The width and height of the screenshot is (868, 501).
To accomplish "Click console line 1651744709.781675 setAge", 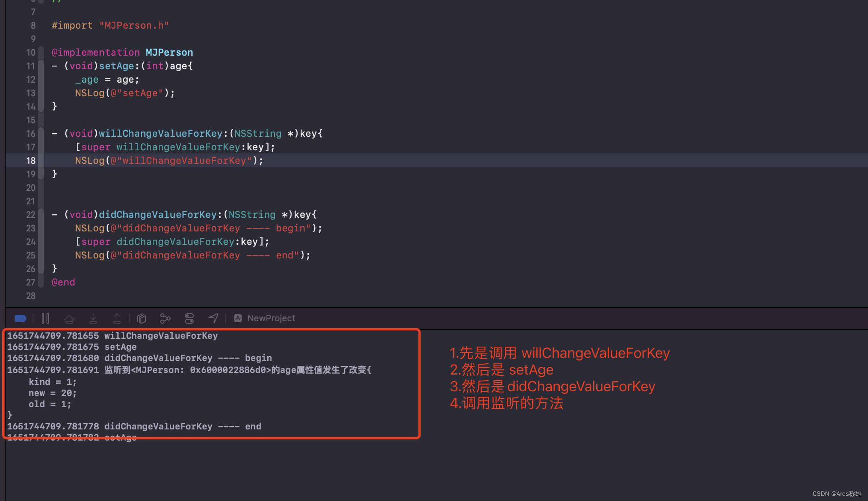I will [72, 347].
